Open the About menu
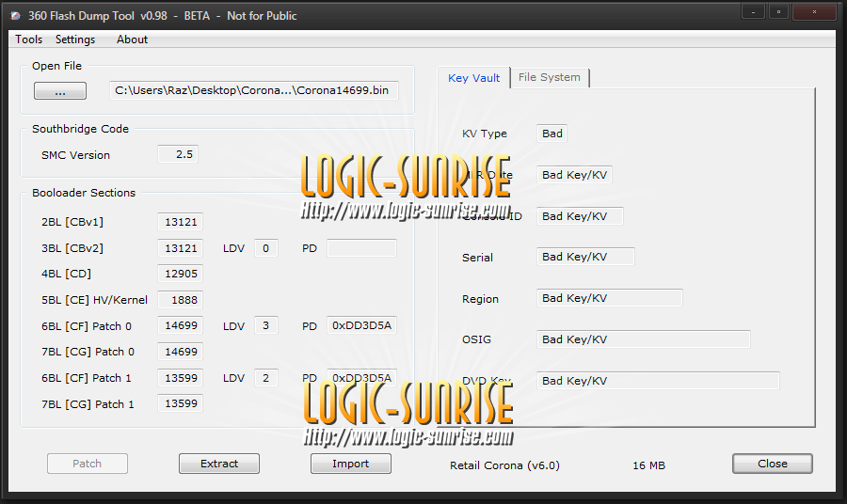 pyautogui.click(x=132, y=39)
